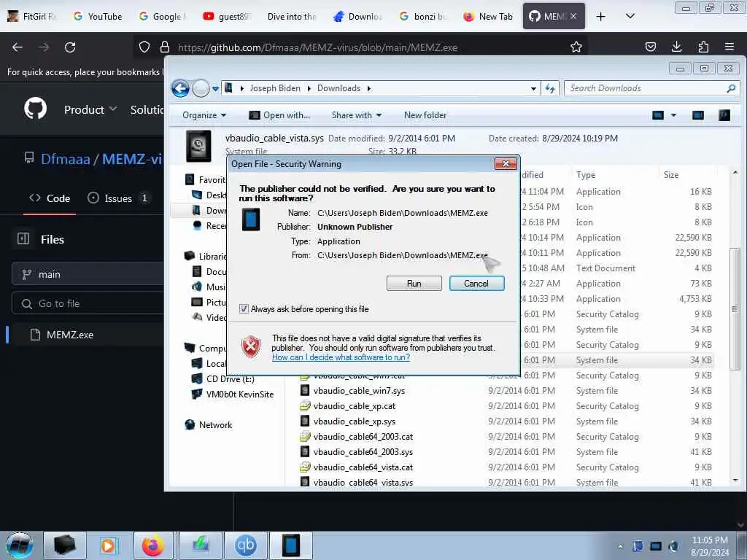Click Open with... in Explorer toolbar
This screenshot has width=747, height=560.
point(279,115)
